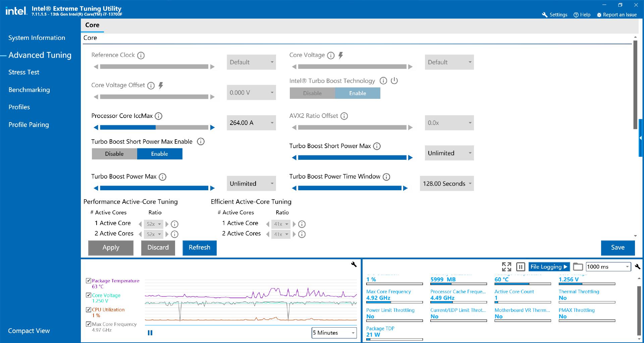Click the Turbo Boost Power Max slider
Viewport: 644px width, 343px height.
154,188
